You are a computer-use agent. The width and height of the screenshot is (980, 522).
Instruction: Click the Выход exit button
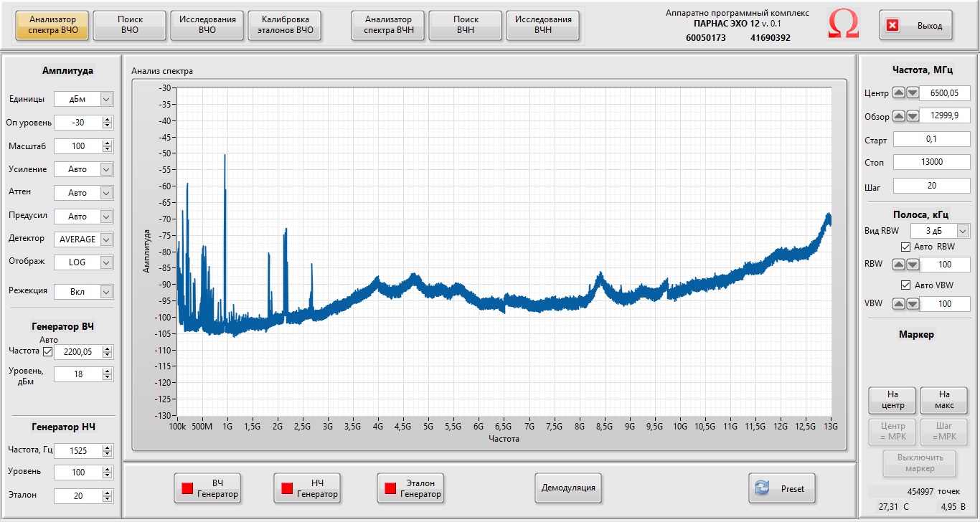916,25
